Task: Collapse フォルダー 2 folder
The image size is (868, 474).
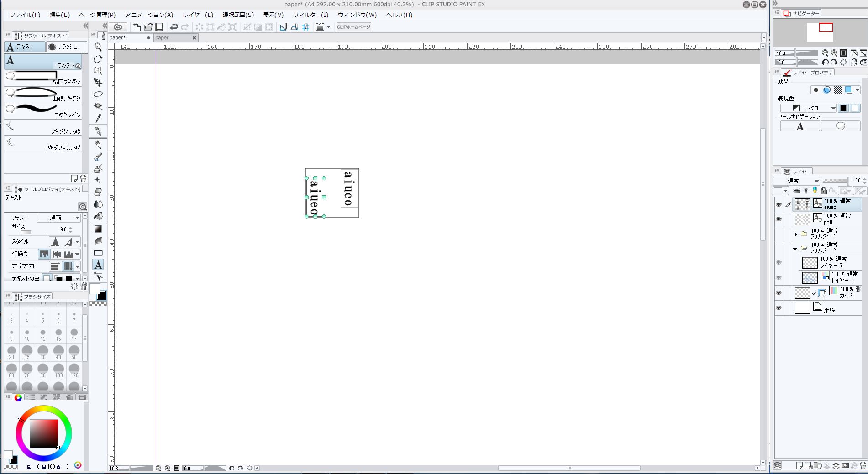Action: [795, 249]
